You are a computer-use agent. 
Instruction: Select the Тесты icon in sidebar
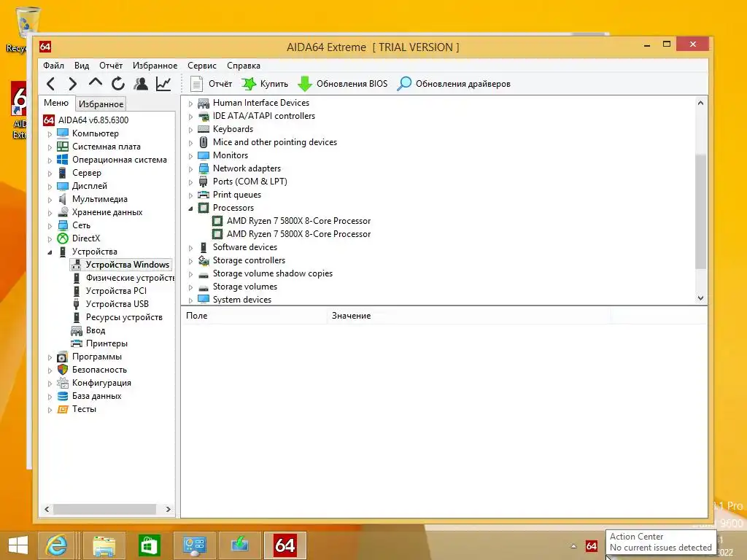pyautogui.click(x=63, y=409)
